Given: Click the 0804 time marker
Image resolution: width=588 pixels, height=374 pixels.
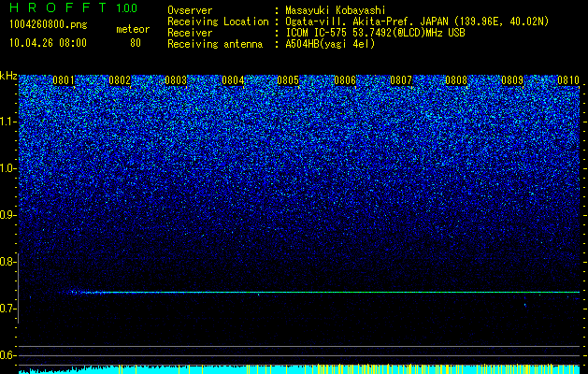Looking at the screenshot, I should click(x=233, y=80).
